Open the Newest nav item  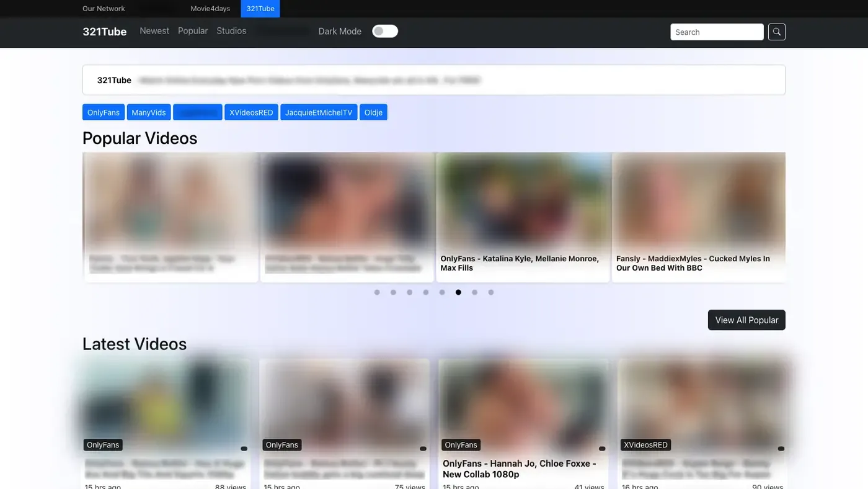(154, 31)
